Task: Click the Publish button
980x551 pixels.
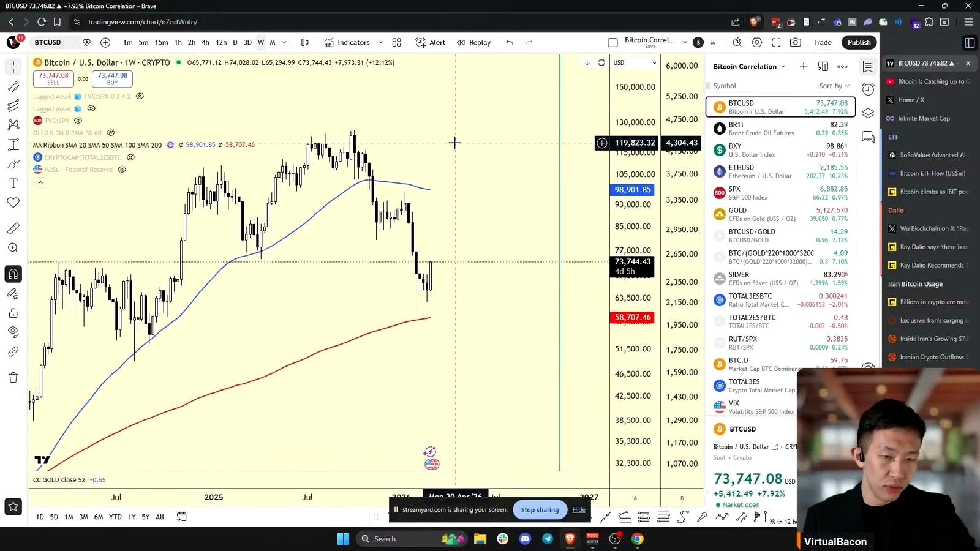Action: [x=859, y=42]
